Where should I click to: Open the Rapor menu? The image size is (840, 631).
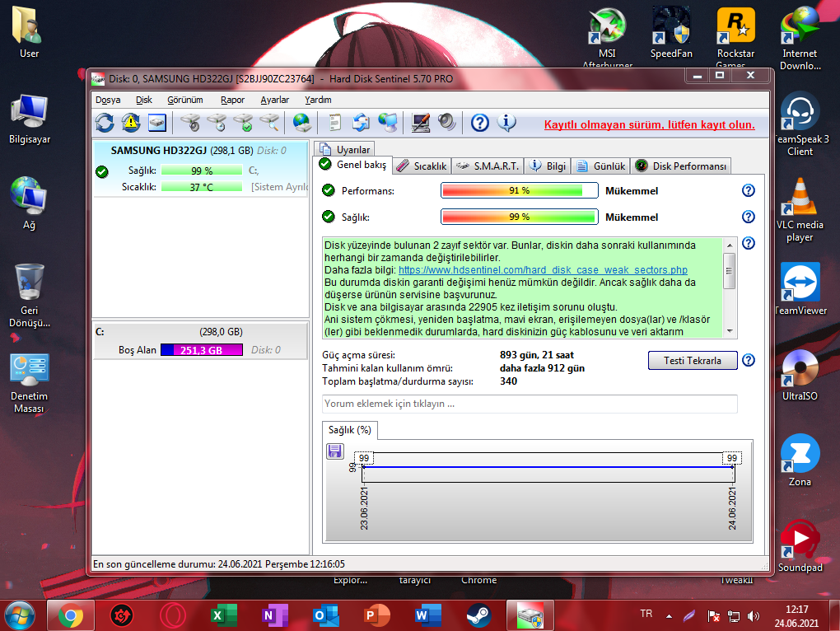231,99
